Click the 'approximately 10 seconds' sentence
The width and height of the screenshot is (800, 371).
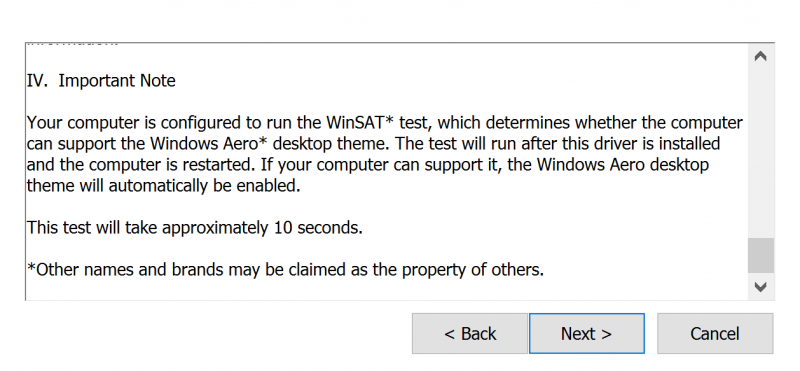click(x=194, y=228)
